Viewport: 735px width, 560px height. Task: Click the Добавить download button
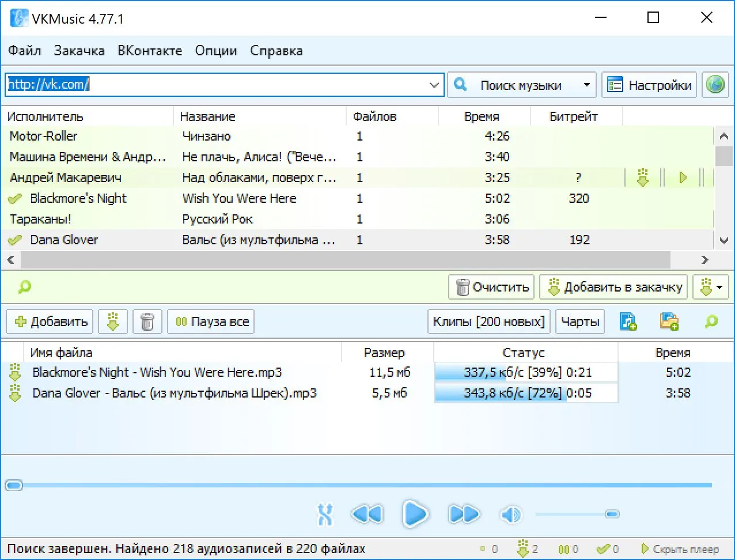point(50,321)
